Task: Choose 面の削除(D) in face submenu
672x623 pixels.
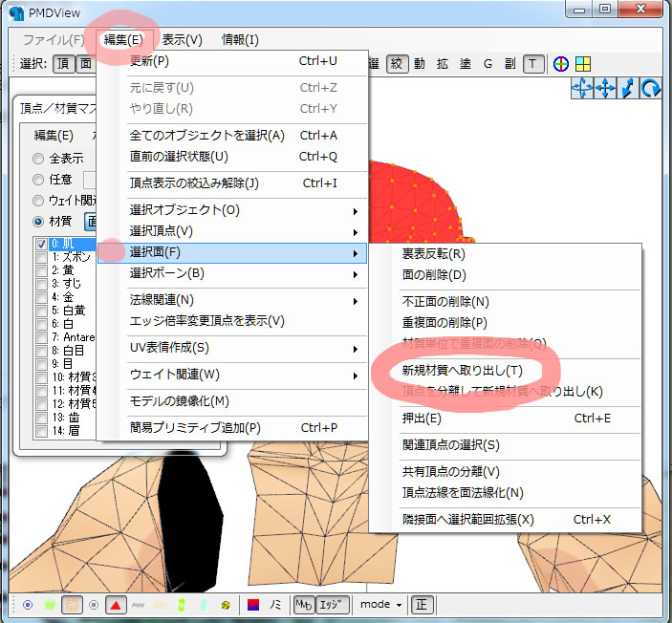Action: click(x=506, y=275)
